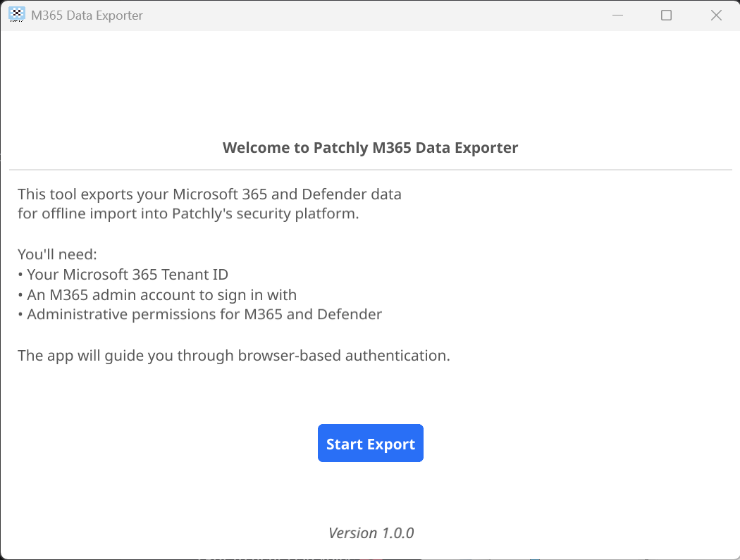
Task: Click the administrative permissions bullet line
Action: pos(200,314)
